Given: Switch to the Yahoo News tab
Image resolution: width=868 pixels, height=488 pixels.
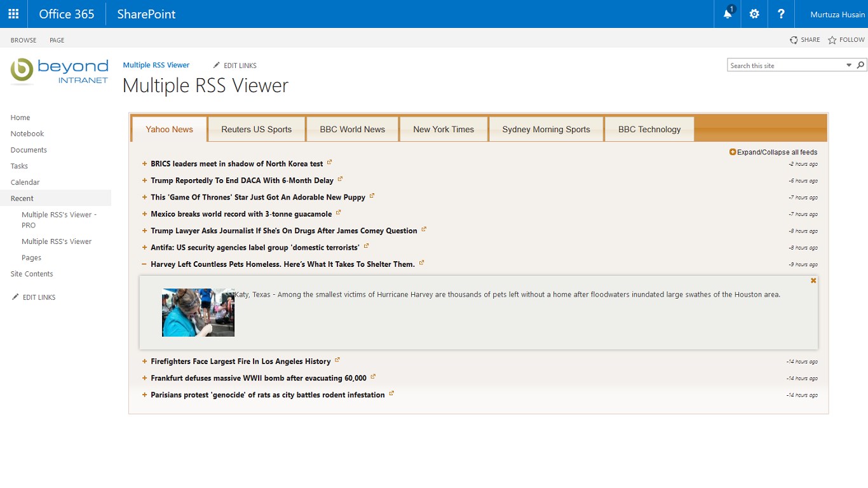Looking at the screenshot, I should coord(170,129).
